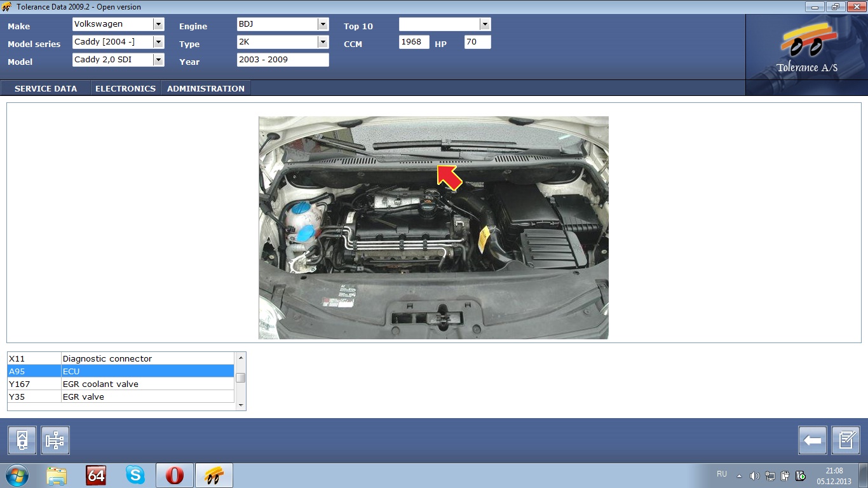Select the X11 Diagnostic connector row
Image resolution: width=868 pixels, height=488 pixels.
click(121, 358)
